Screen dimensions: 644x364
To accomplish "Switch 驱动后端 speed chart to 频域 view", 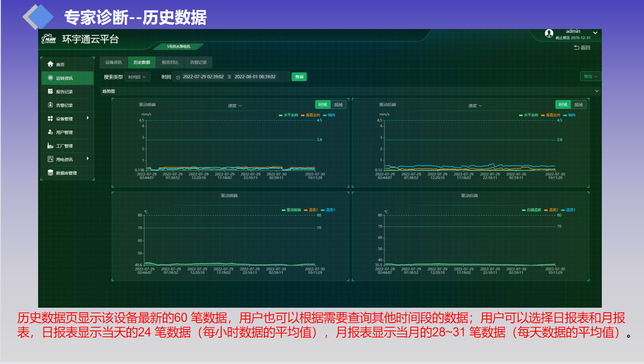I will point(578,105).
